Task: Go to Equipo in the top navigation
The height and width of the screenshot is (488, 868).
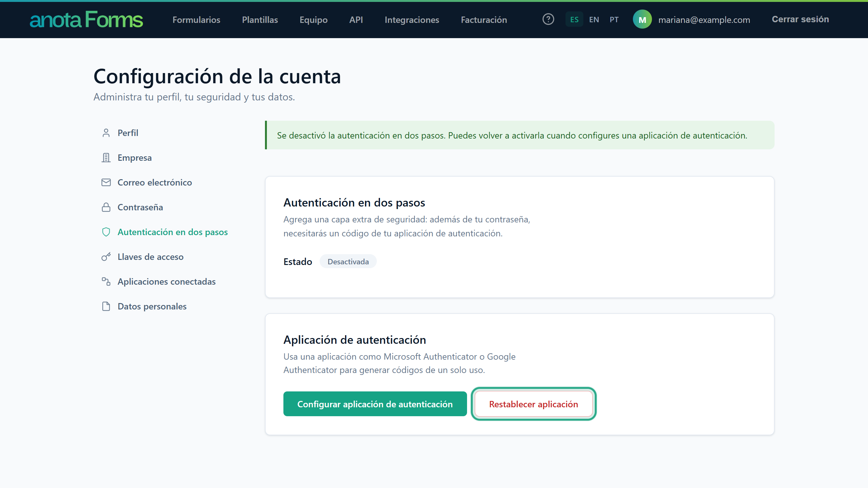Action: click(313, 20)
